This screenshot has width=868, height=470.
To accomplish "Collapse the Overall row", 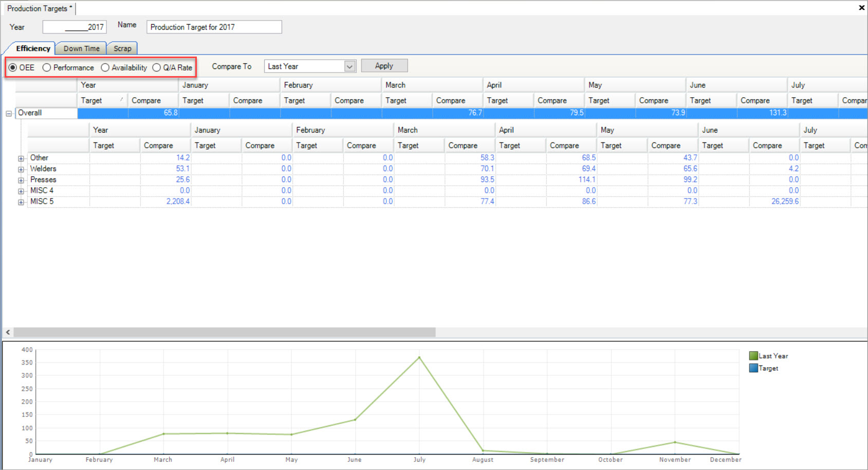I will 9,113.
